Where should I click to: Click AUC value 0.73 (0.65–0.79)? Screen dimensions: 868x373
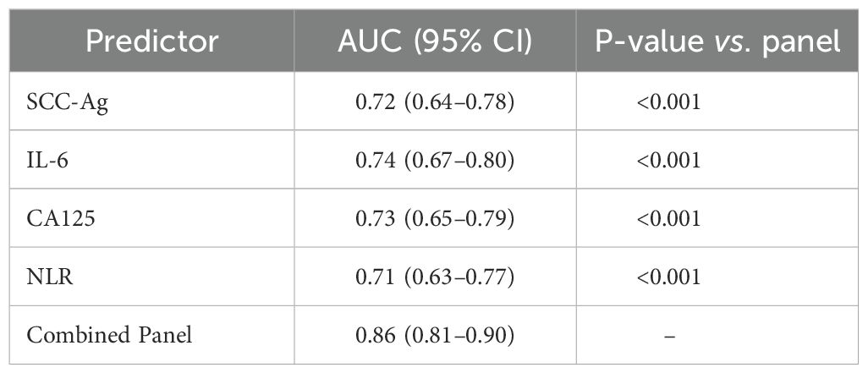coord(436,219)
